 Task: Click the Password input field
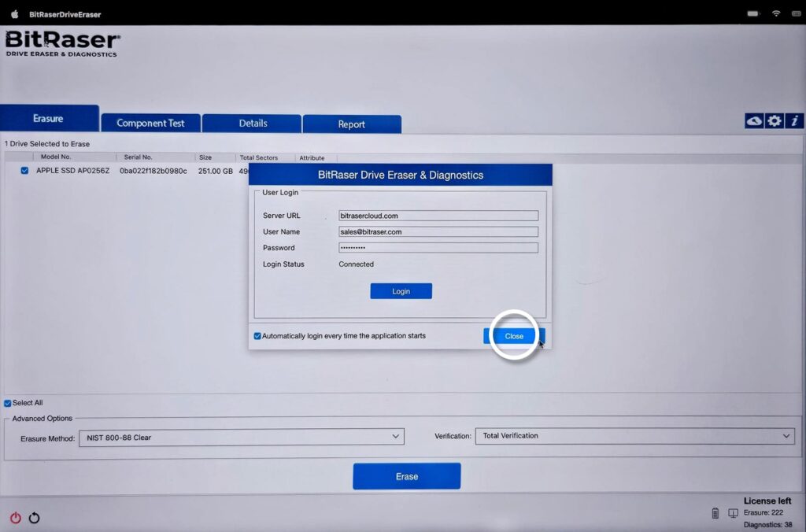(438, 248)
